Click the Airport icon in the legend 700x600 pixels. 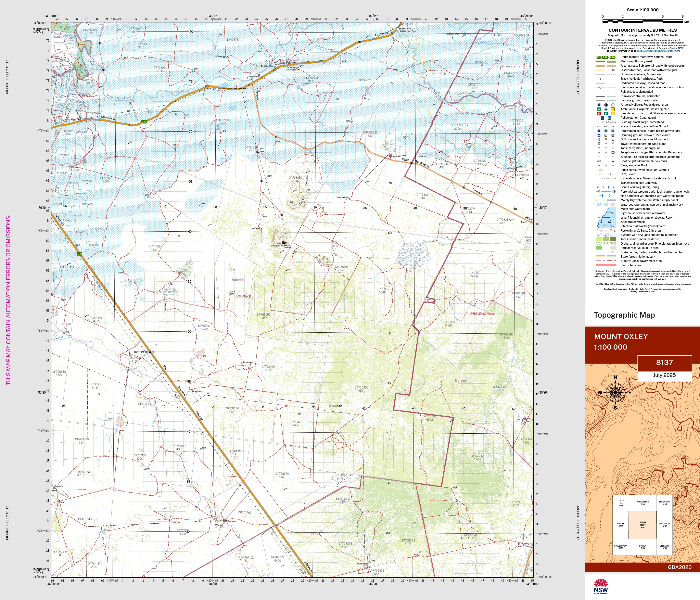click(599, 105)
